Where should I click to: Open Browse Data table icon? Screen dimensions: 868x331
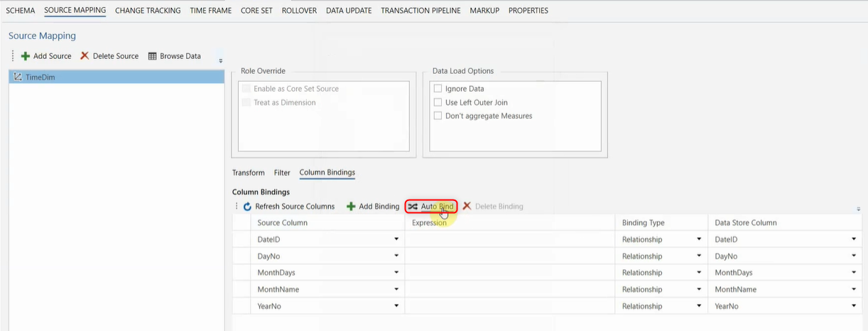(152, 56)
